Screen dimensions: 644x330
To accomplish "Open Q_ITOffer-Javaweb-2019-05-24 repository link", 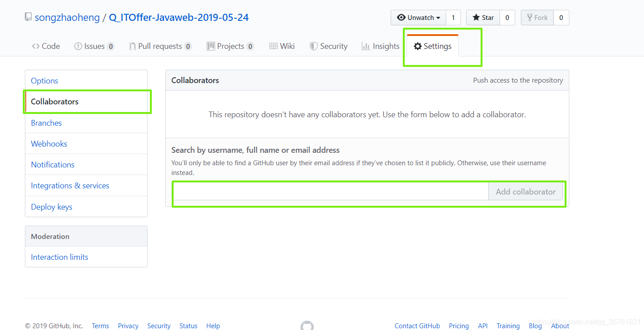I will point(179,17).
